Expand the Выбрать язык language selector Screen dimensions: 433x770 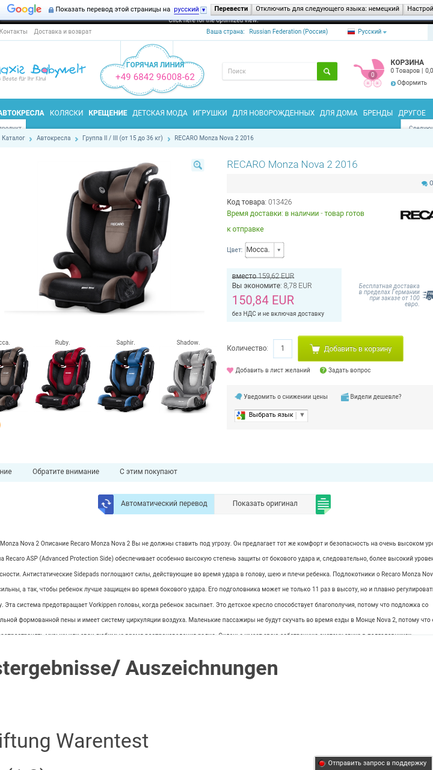(x=271, y=415)
